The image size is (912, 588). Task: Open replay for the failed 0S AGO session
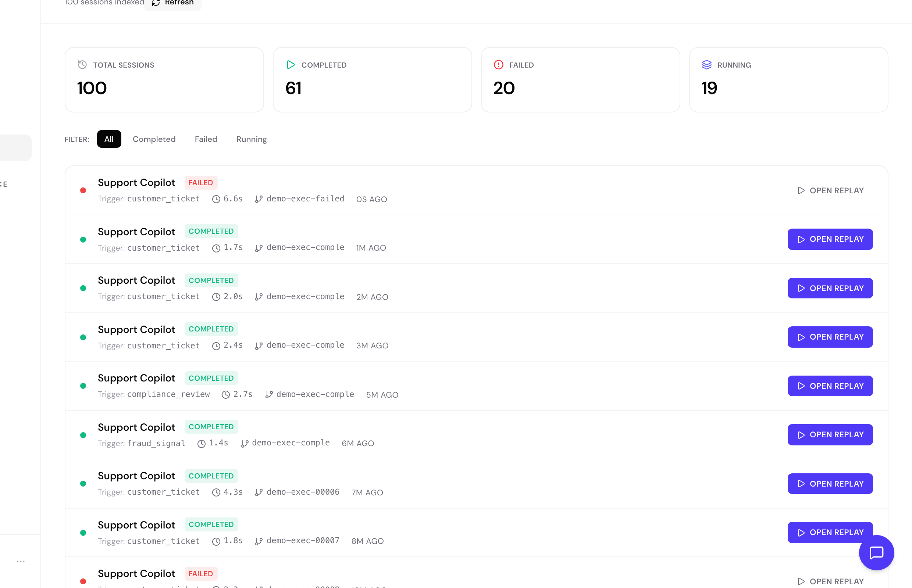830,190
